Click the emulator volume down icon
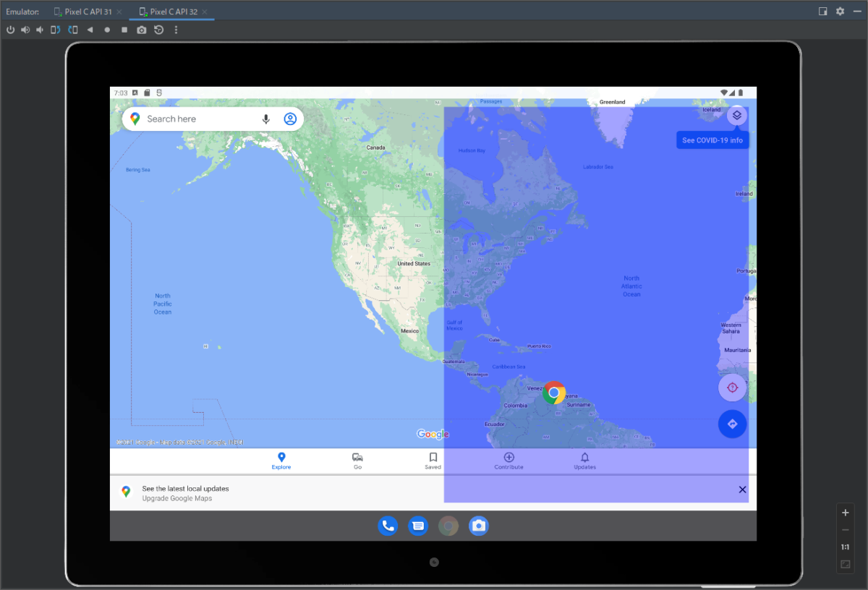This screenshot has width=868, height=590. (40, 30)
